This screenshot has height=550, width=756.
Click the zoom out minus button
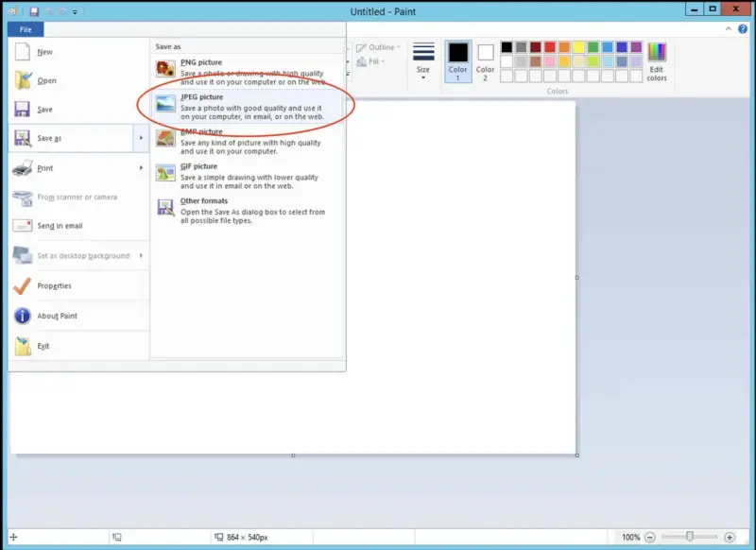pyautogui.click(x=650, y=537)
